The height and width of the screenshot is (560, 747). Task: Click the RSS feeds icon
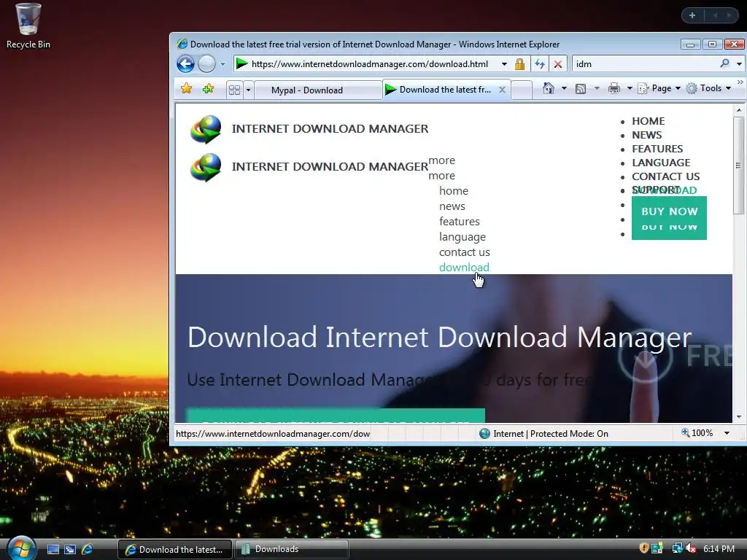pyautogui.click(x=580, y=88)
